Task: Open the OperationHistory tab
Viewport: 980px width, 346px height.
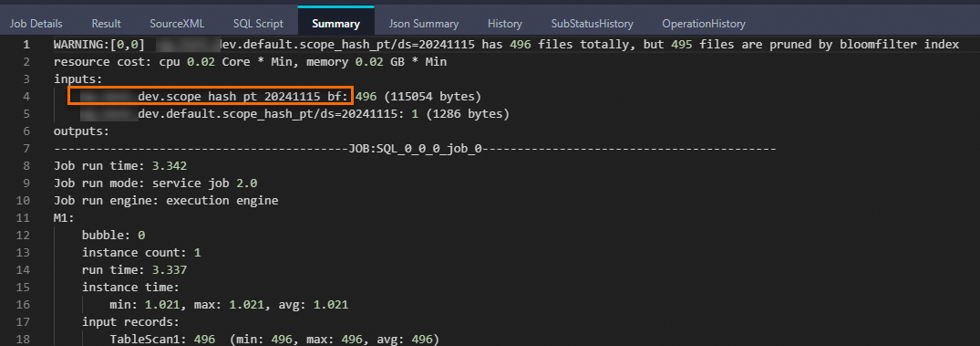Action: click(704, 24)
